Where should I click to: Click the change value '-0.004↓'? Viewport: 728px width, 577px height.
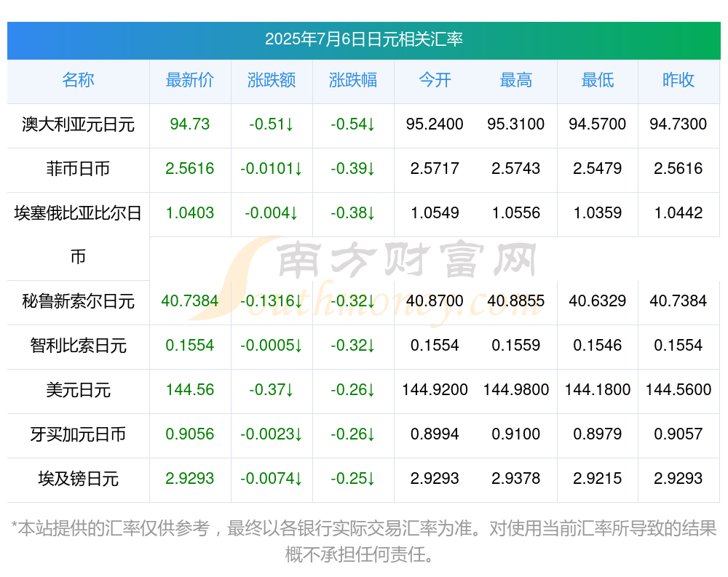click(x=272, y=213)
